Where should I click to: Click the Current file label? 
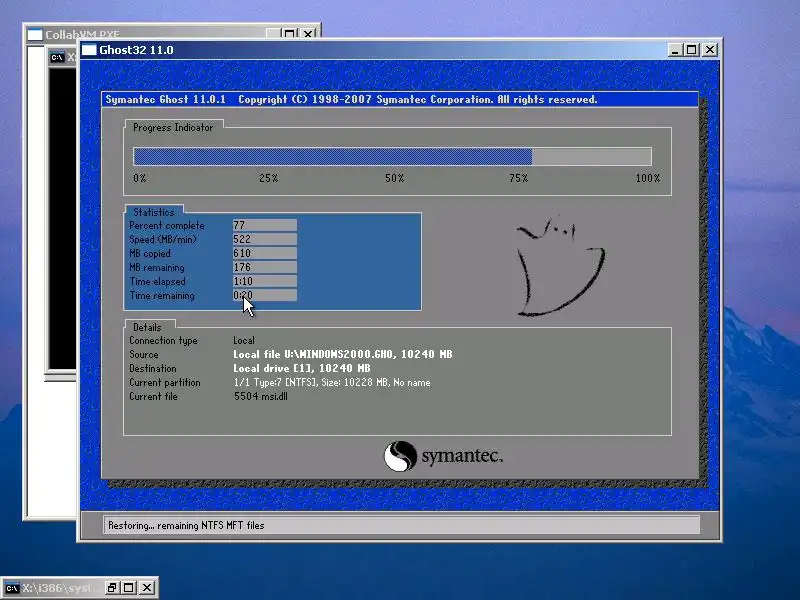154,396
